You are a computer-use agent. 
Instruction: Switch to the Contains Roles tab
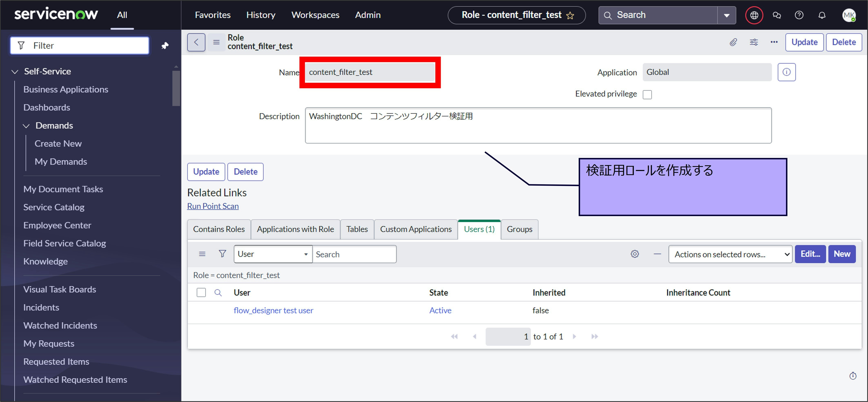coord(219,229)
